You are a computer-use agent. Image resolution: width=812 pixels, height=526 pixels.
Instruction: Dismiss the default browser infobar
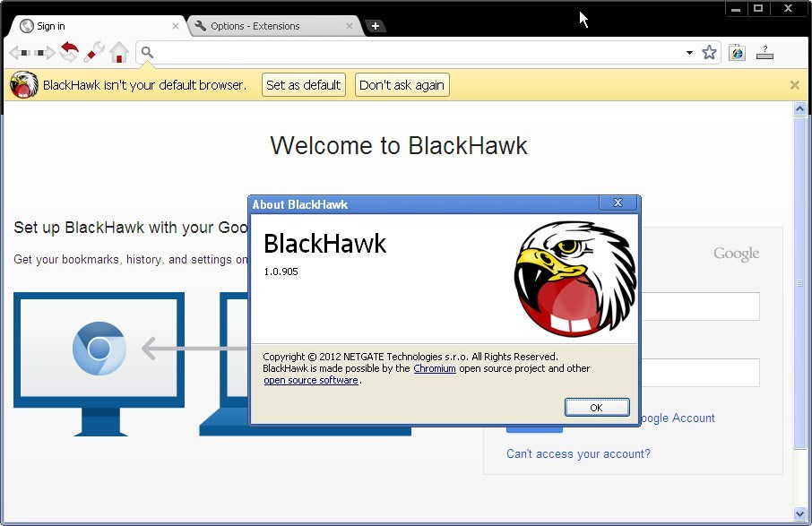794,85
